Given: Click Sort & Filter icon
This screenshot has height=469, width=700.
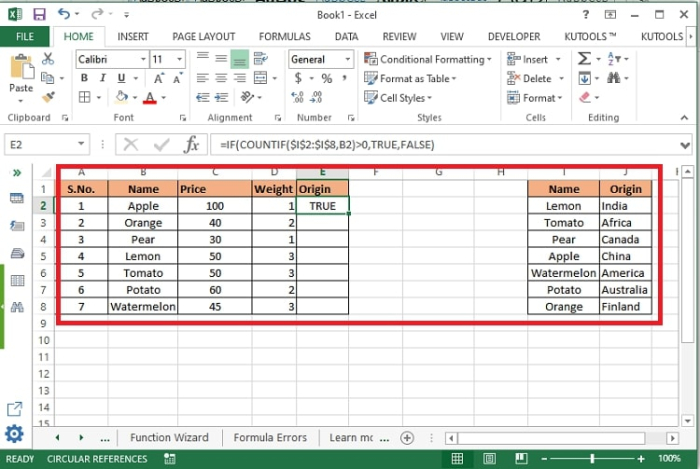Looking at the screenshot, I should [612, 58].
